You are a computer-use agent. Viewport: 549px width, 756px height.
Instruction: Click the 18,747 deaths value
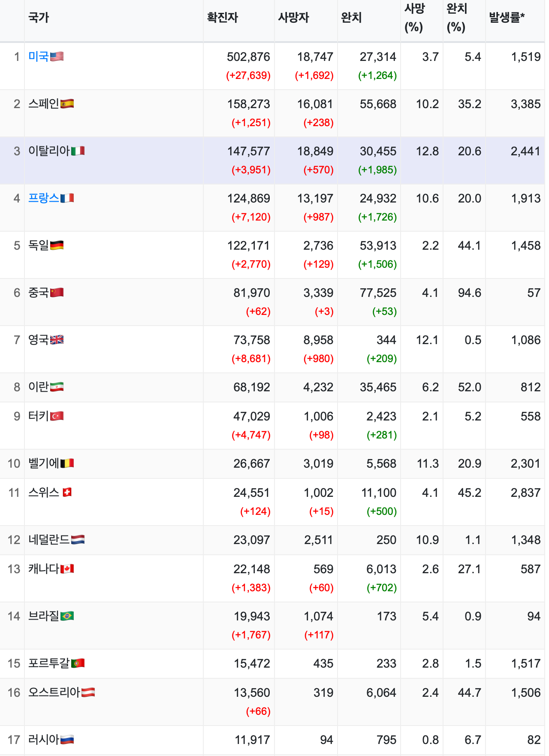coord(315,57)
